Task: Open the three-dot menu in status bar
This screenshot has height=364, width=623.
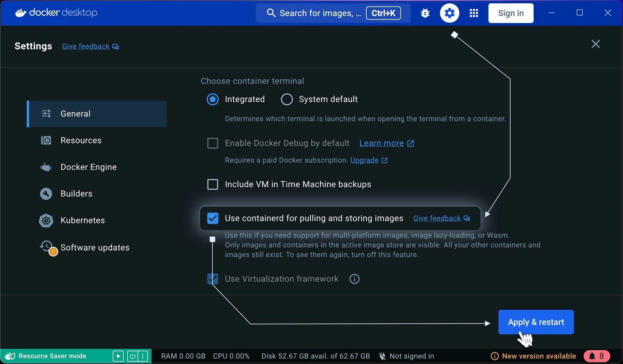Action: point(143,356)
